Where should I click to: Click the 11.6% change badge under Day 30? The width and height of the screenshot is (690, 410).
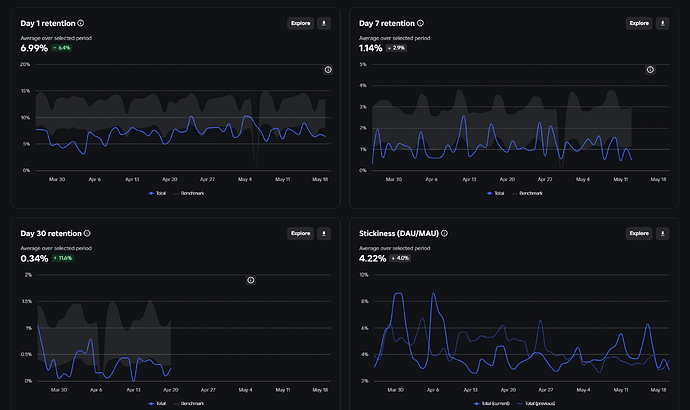click(63, 258)
